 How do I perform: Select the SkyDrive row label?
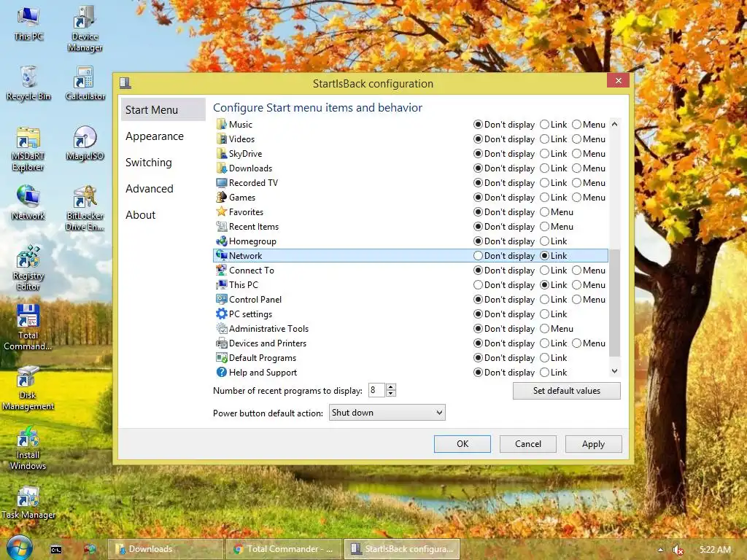pyautogui.click(x=245, y=153)
